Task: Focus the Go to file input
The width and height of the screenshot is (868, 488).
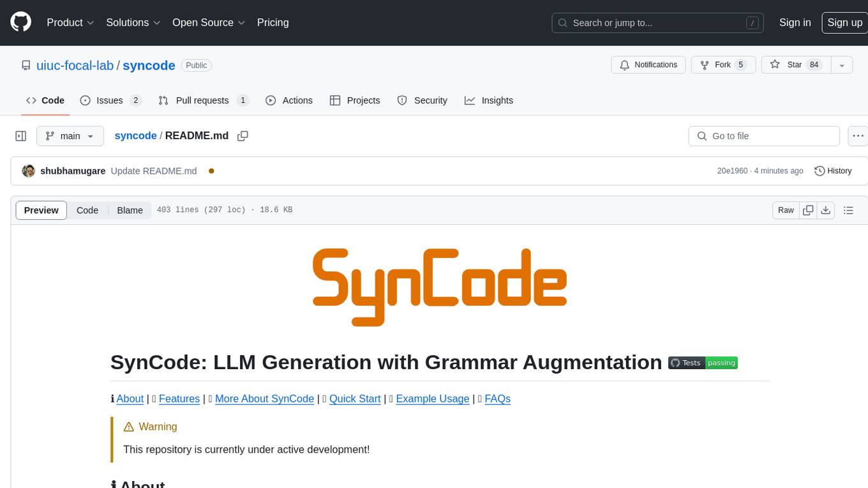Action: click(764, 136)
